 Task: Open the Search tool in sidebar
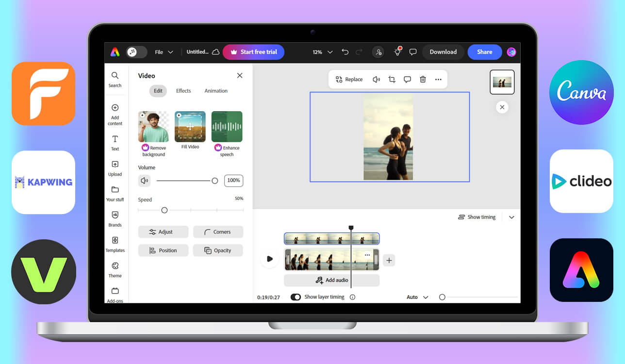(x=115, y=79)
